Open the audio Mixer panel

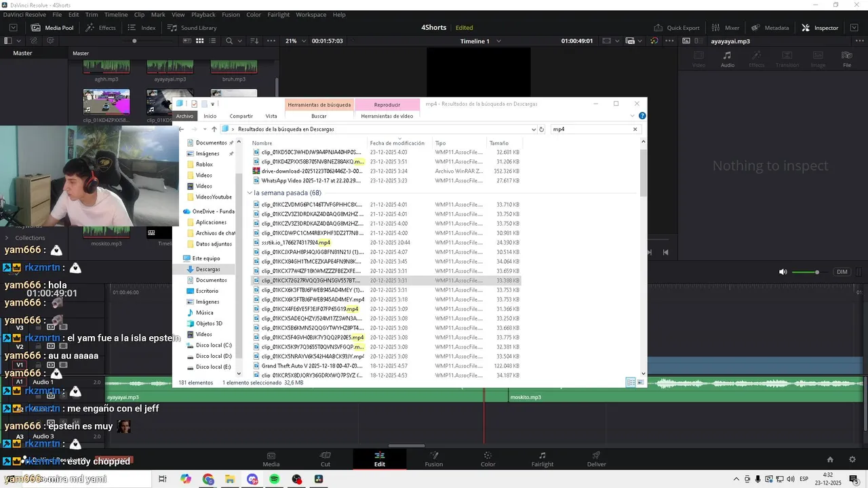coord(725,28)
